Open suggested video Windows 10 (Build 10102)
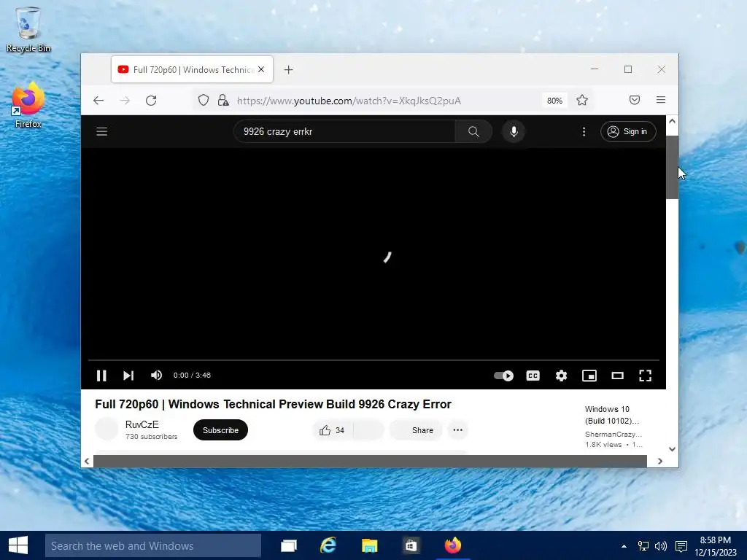747x560 pixels. coord(613,415)
